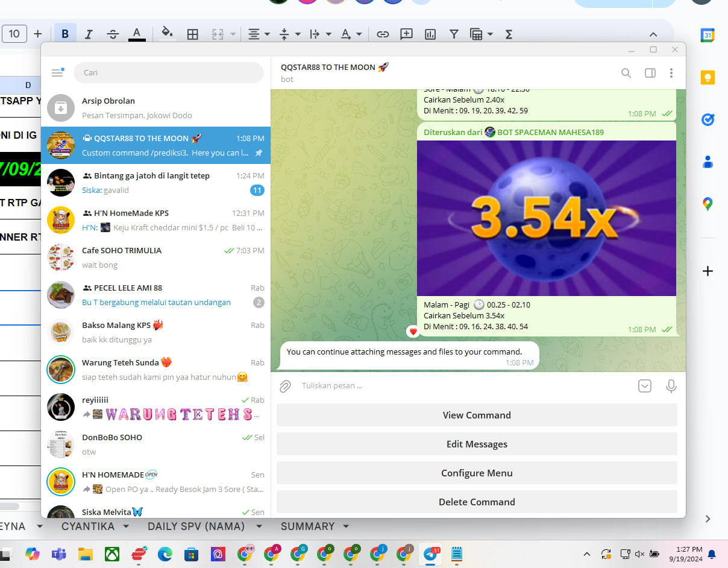The image size is (728, 568).
Task: Open the chat's three-dot options menu
Action: 671,73
